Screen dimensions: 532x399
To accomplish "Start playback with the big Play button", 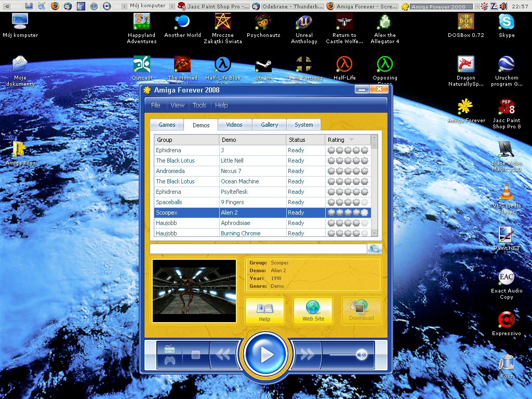I will (x=265, y=354).
